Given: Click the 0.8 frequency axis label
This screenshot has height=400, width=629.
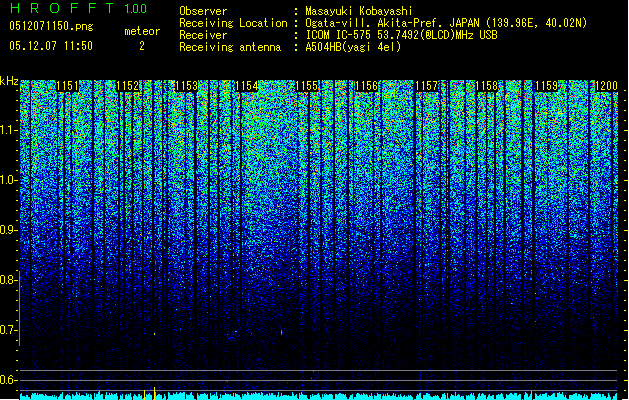Looking at the screenshot, I should pyautogui.click(x=8, y=280).
